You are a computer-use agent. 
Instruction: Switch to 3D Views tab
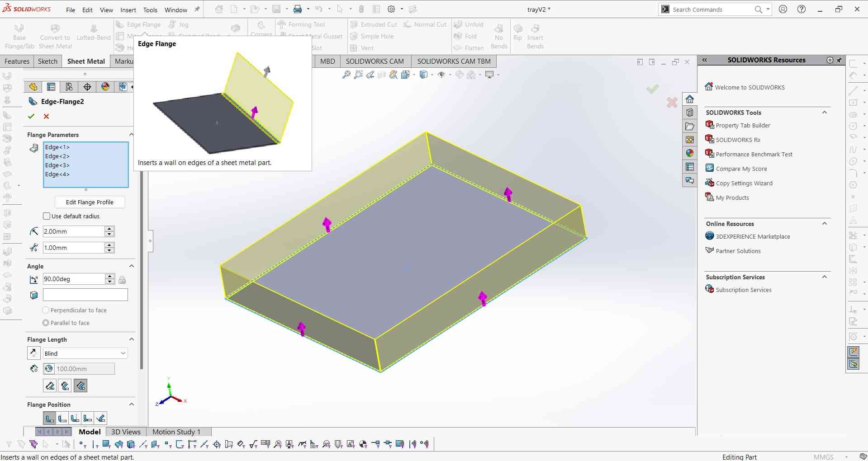click(x=126, y=432)
